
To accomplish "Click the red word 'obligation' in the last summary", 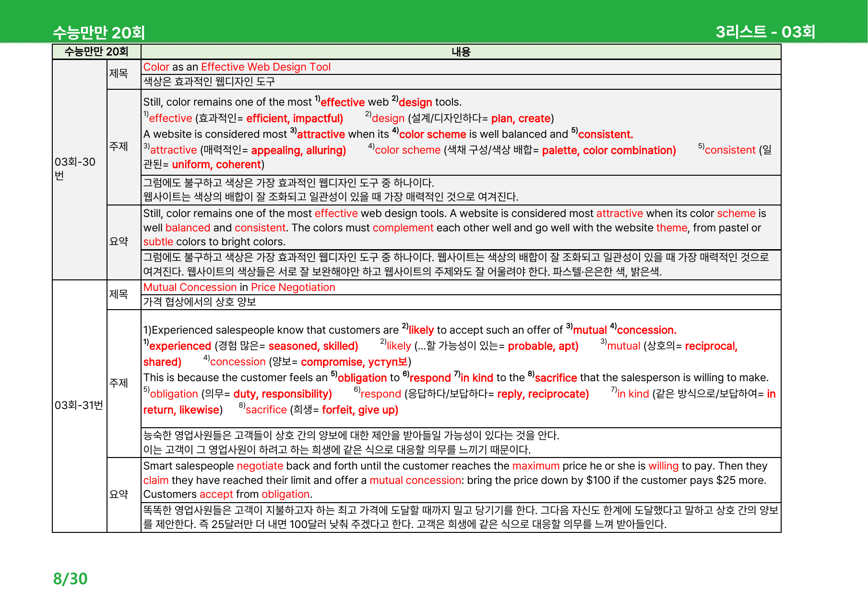I will (x=286, y=494).
